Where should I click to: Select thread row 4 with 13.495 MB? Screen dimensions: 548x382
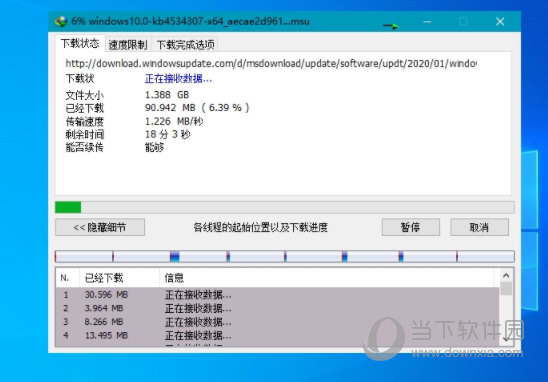click(x=277, y=336)
